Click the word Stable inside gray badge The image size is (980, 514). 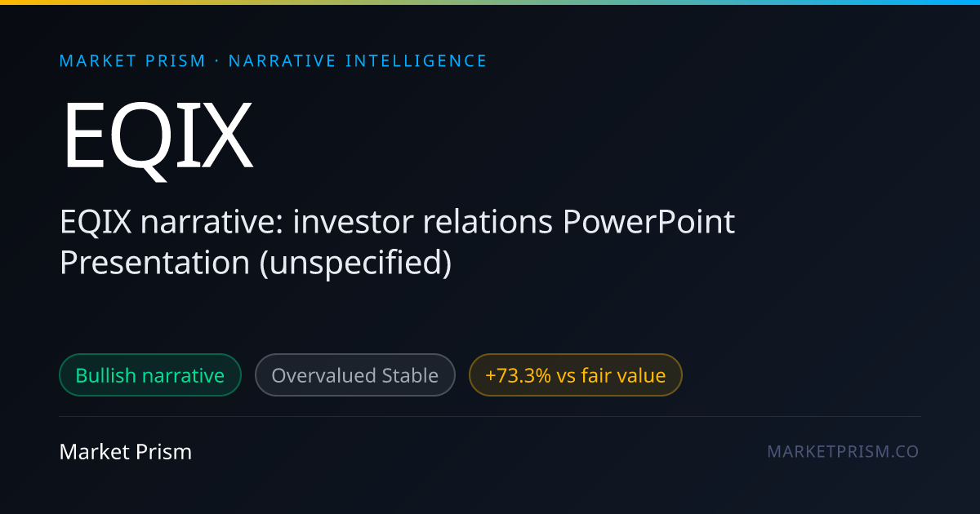[x=410, y=375]
